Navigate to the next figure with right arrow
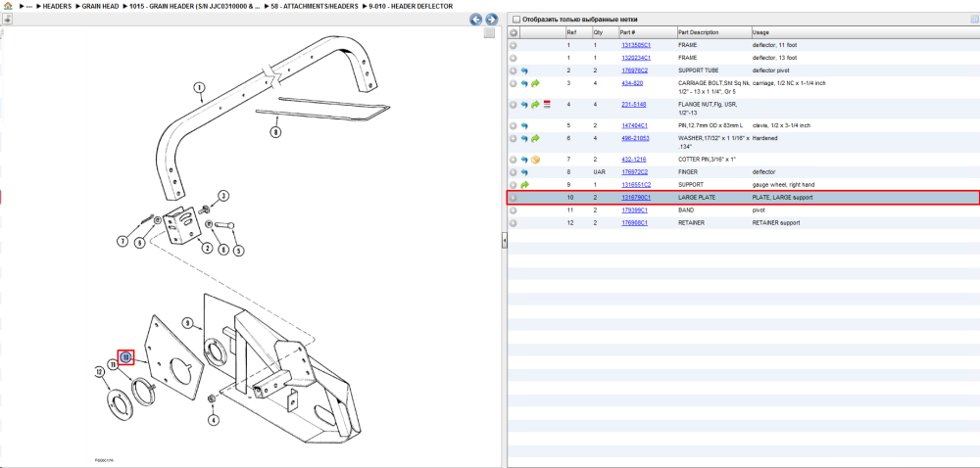 491,20
